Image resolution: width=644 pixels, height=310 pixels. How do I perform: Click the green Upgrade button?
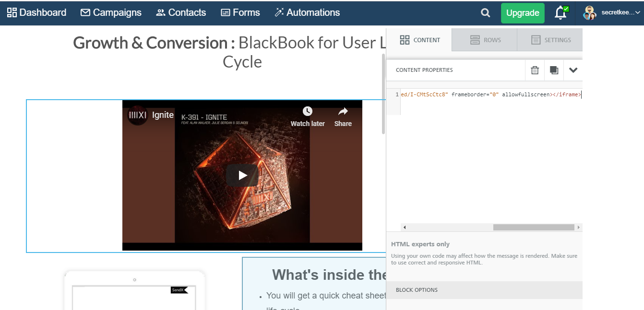(x=523, y=13)
